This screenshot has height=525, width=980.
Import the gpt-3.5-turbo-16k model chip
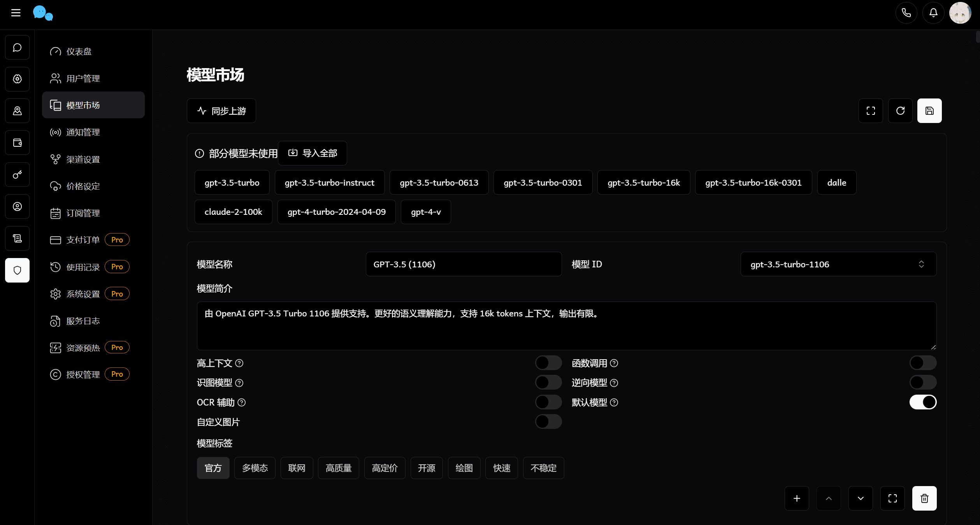click(x=644, y=183)
